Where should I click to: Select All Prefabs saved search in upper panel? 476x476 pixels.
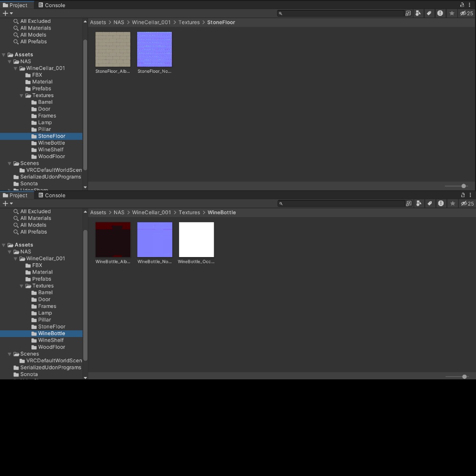33,41
